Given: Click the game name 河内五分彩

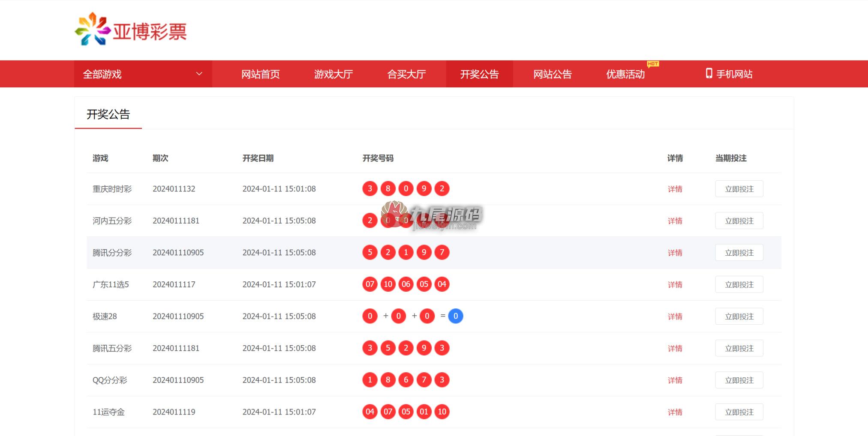Looking at the screenshot, I should pyautogui.click(x=112, y=221).
